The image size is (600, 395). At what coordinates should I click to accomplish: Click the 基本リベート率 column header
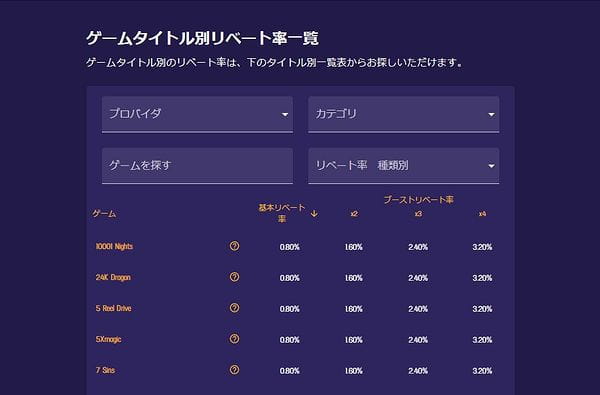pos(282,213)
